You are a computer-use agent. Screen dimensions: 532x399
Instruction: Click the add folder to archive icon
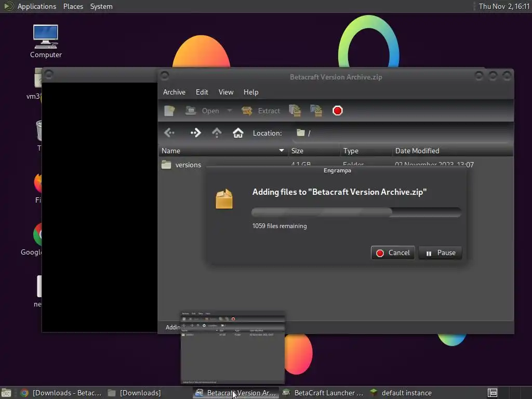pos(316,111)
